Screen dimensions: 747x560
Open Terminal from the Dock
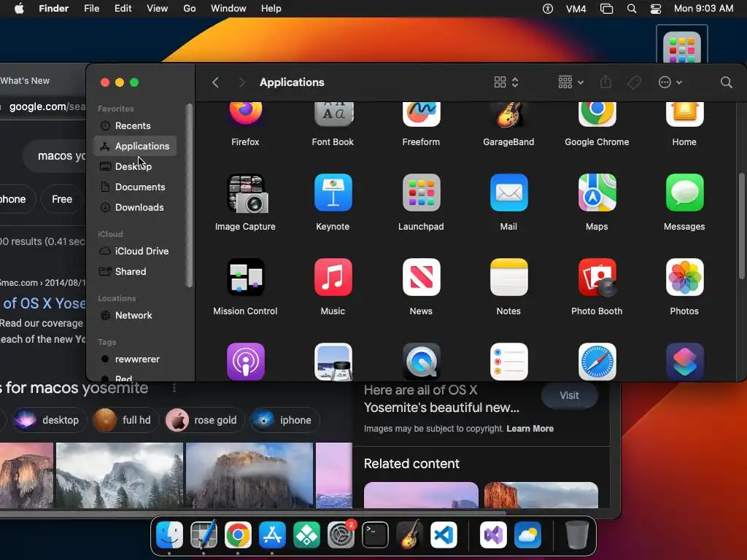[376, 534]
